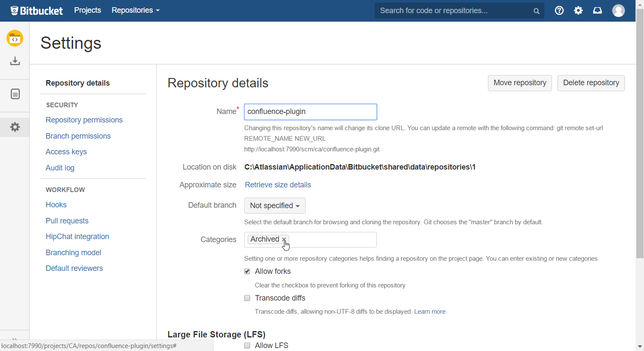The image size is (644, 351).
Task: Open the Branch permissions settings page
Action: click(x=78, y=136)
